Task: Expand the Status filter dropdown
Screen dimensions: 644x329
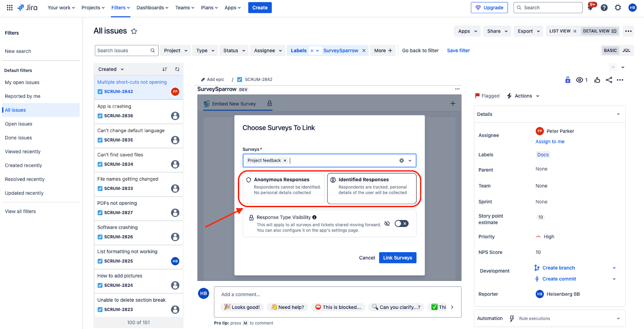Action: (x=234, y=51)
